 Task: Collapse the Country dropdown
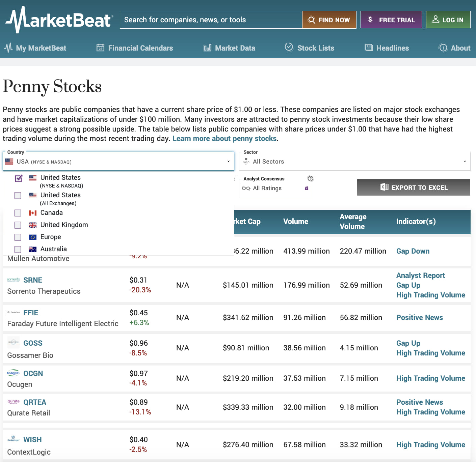pos(118,162)
